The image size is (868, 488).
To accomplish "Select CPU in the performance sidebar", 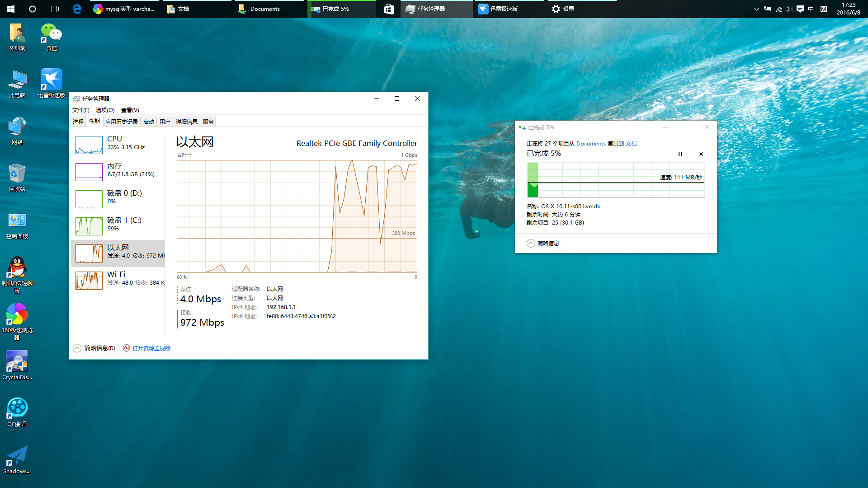I will pyautogui.click(x=118, y=145).
